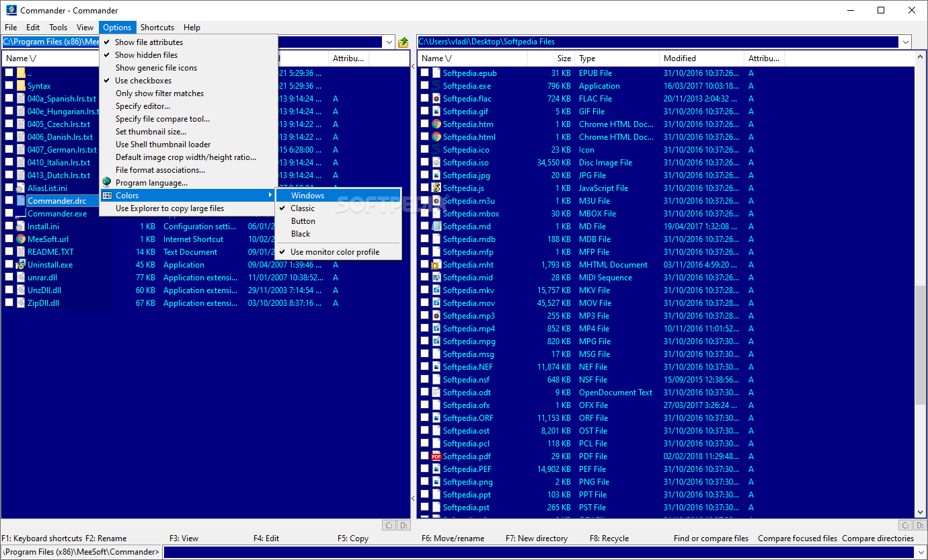The width and height of the screenshot is (928, 560).
Task: Click the right panel scroll-down arrow
Action: pos(920,513)
